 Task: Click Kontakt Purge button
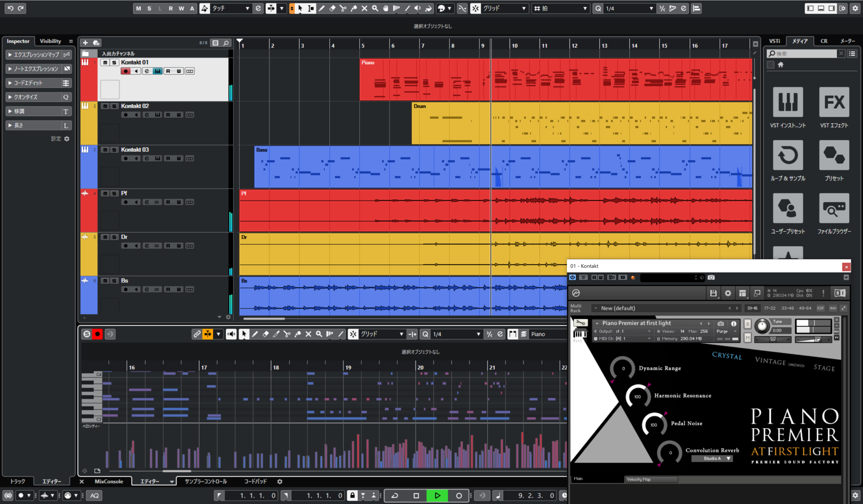click(x=722, y=331)
